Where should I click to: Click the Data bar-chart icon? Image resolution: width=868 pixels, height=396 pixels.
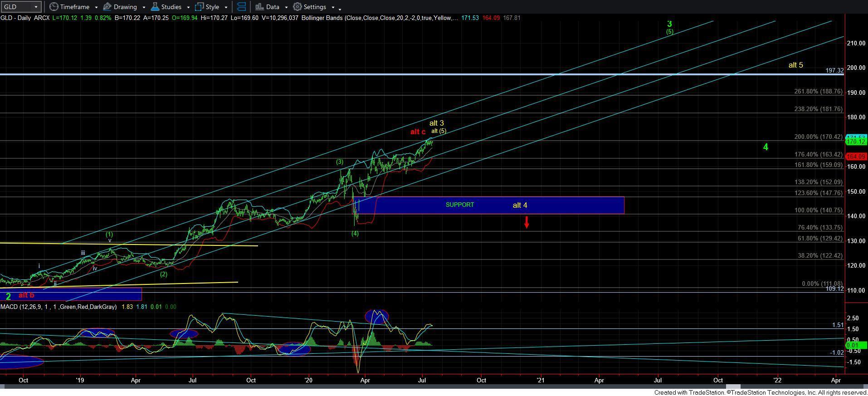259,7
